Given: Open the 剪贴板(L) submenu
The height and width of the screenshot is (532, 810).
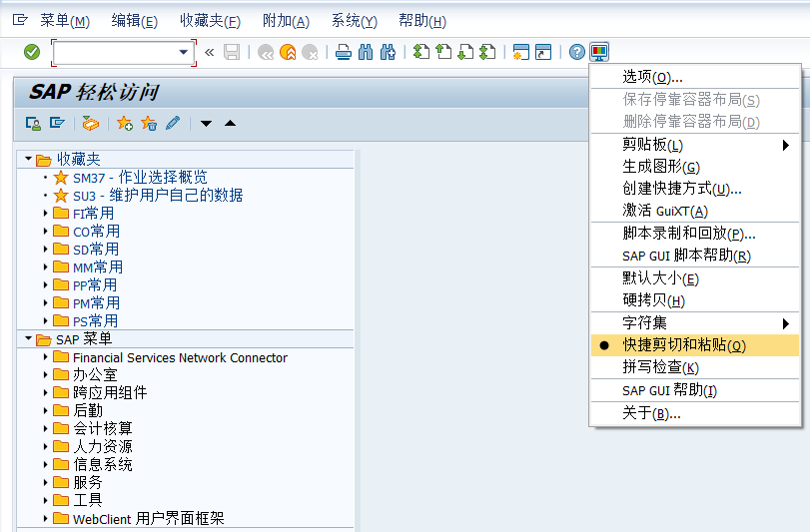Looking at the screenshot, I should click(695, 145).
